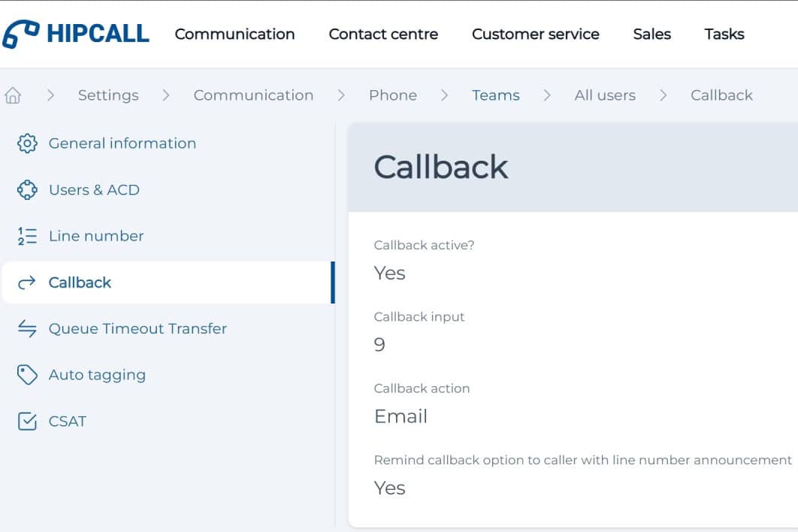Click the Auto tagging tag icon

pyautogui.click(x=27, y=375)
